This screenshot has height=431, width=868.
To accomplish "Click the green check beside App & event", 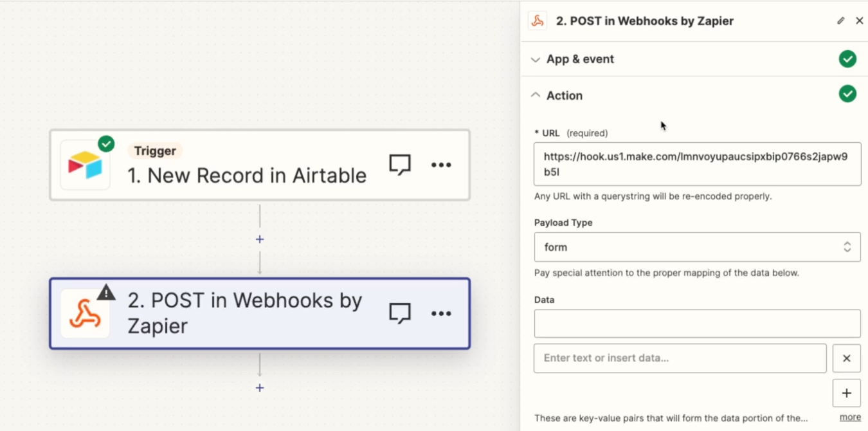I will (x=847, y=59).
